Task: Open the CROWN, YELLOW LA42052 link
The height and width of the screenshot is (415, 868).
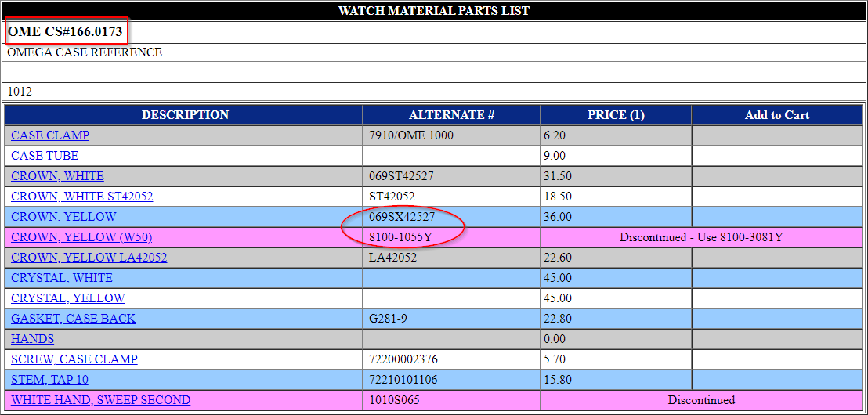Action: pos(89,258)
